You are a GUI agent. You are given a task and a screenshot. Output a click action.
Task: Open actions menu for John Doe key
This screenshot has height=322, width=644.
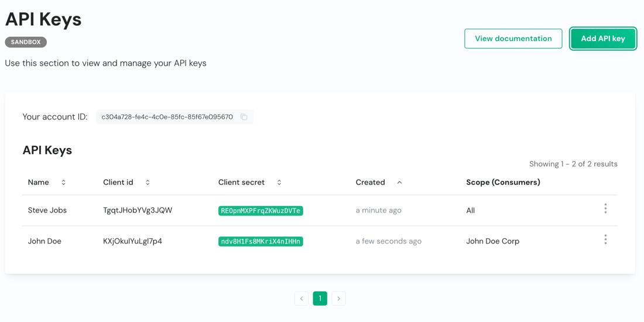605,239
